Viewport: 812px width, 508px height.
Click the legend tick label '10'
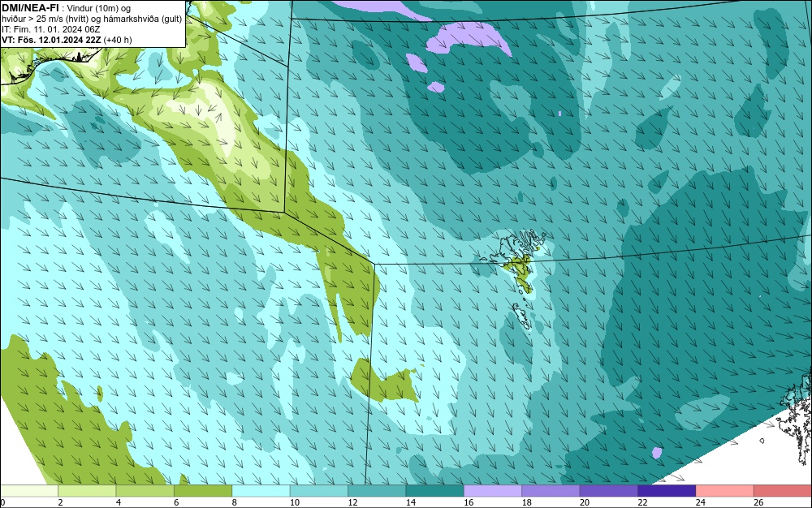[295, 502]
